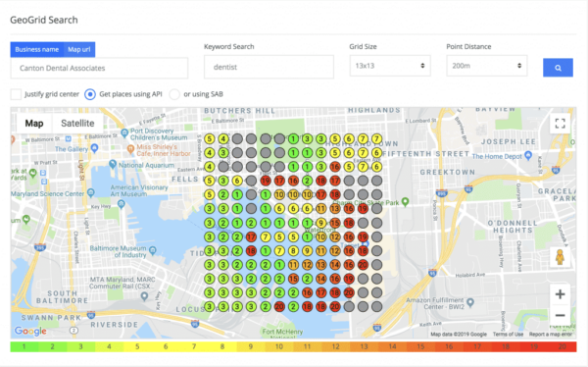The height and width of the screenshot is (367, 588).
Task: Click legend color swatch 10
Action: pyautogui.click(x=279, y=346)
